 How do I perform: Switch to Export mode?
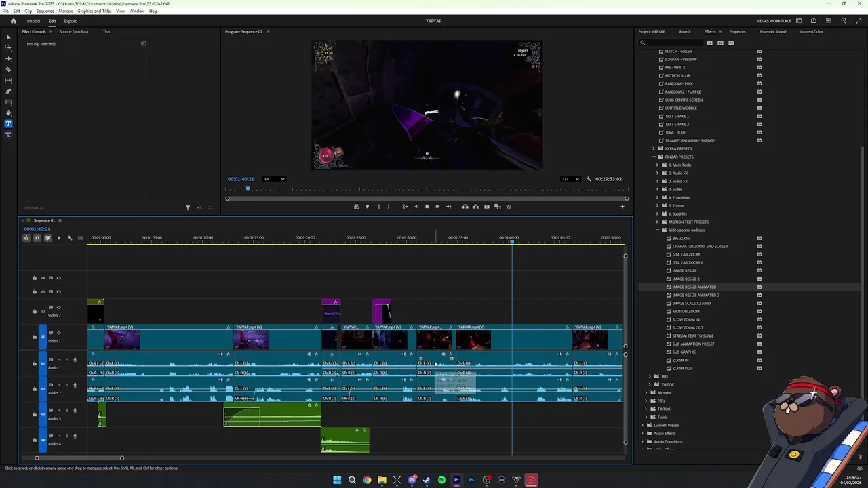[x=70, y=21]
